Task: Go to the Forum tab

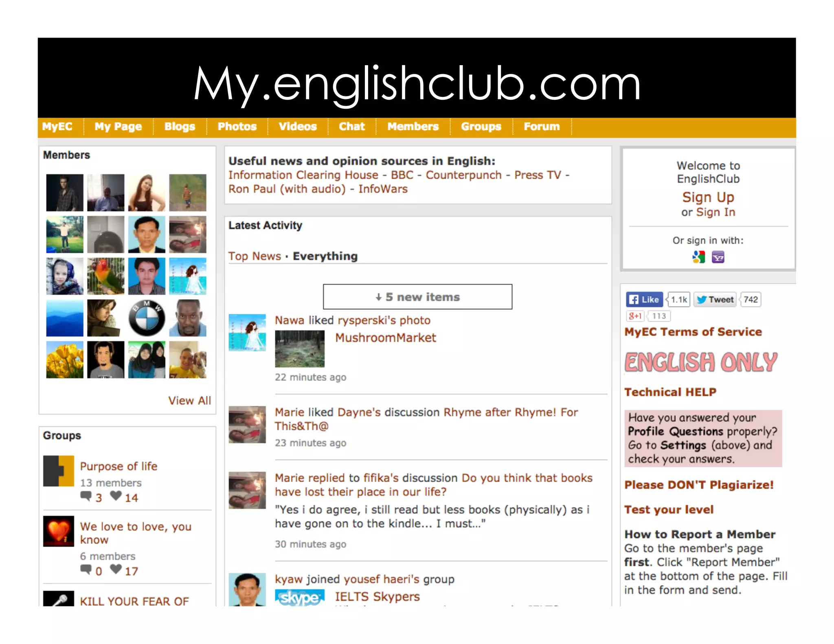Action: (x=542, y=127)
